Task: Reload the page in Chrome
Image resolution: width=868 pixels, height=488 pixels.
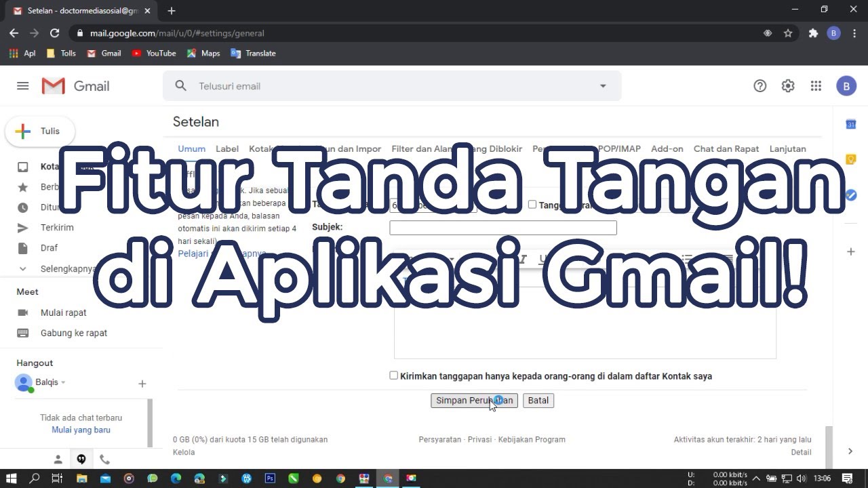Action: point(55,33)
